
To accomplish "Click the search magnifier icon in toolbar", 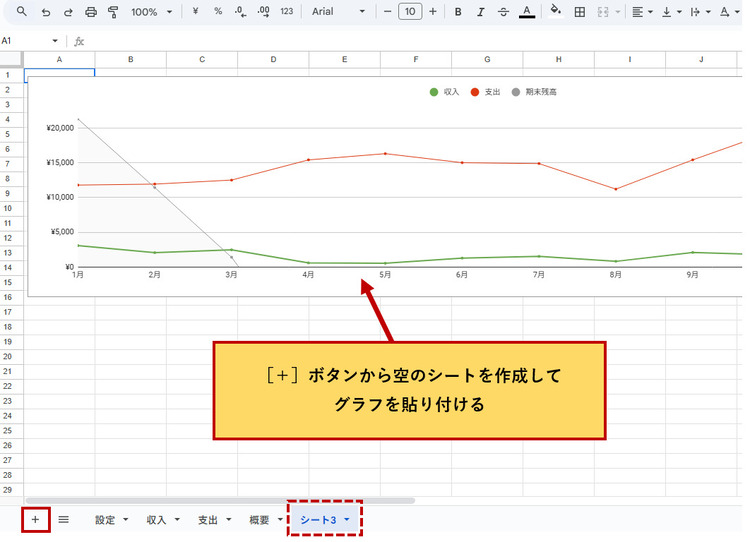I will coord(22,11).
